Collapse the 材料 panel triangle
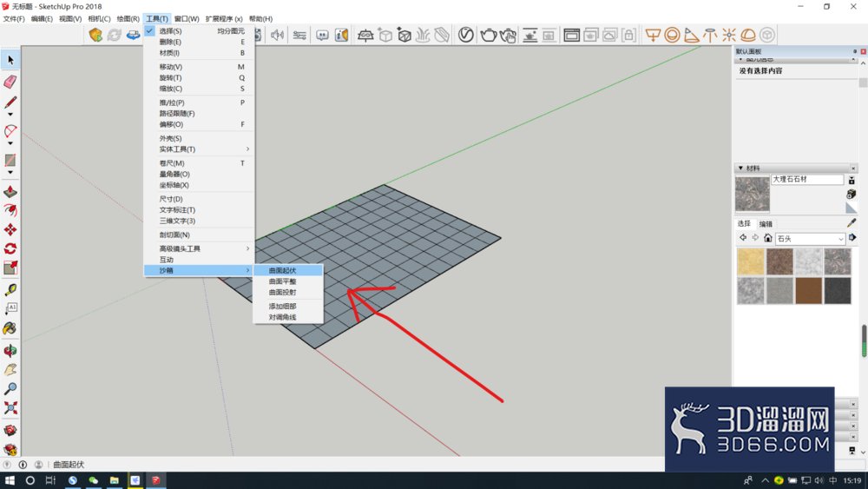Viewport: 868px width, 489px height. click(740, 168)
